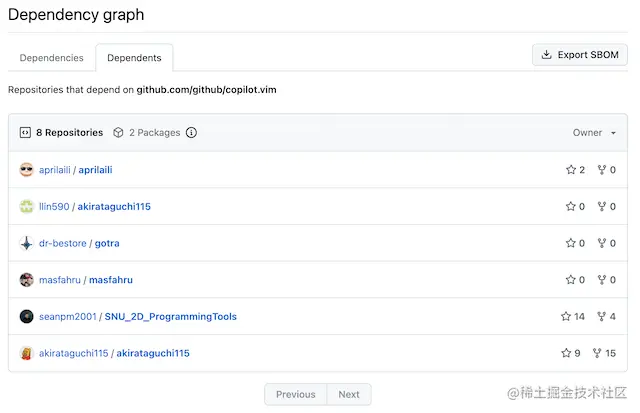Viewport: 640px width, 413px height.
Task: Click the fork icon in the masfahru row
Action: point(602,280)
